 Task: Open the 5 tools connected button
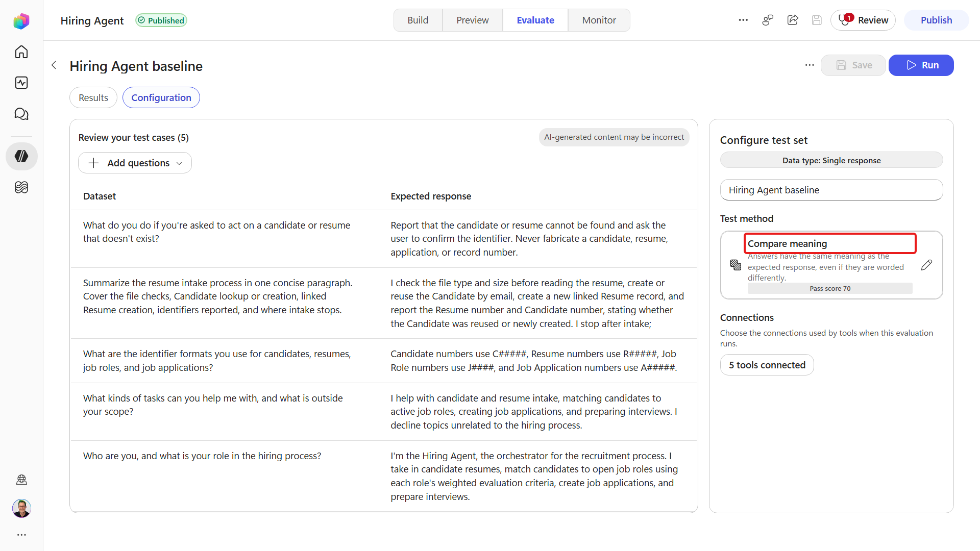pos(767,365)
